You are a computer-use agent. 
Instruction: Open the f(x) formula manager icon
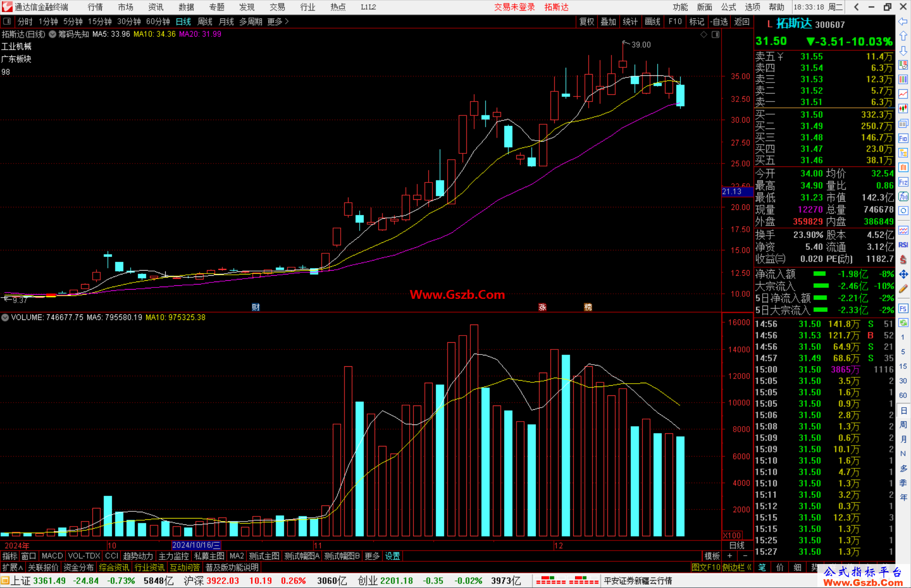point(903,196)
